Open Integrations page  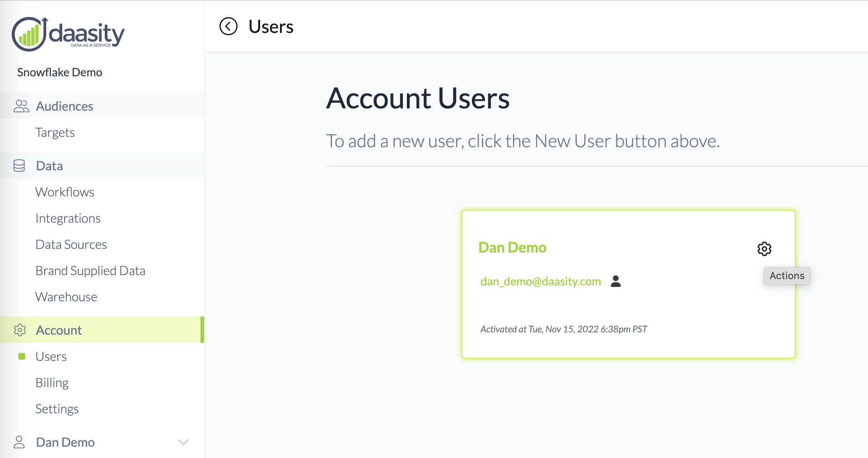(x=68, y=218)
